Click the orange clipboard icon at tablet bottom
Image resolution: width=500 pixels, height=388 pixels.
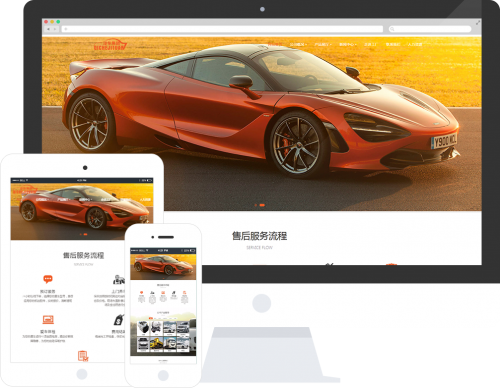click(x=83, y=356)
